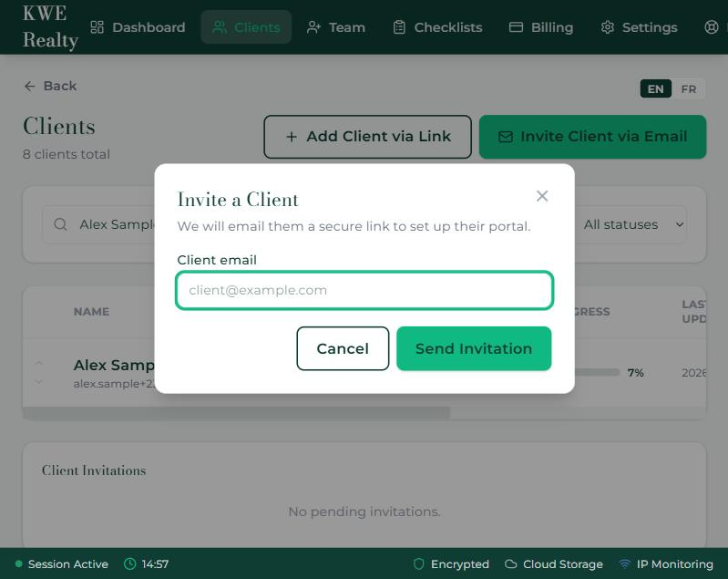
Task: Click the Client Invitations heading
Action: point(94,470)
